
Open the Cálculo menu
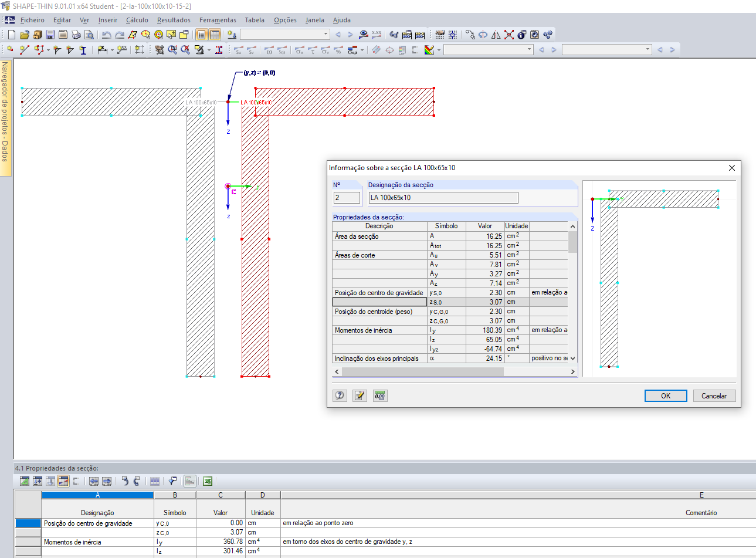[137, 20]
